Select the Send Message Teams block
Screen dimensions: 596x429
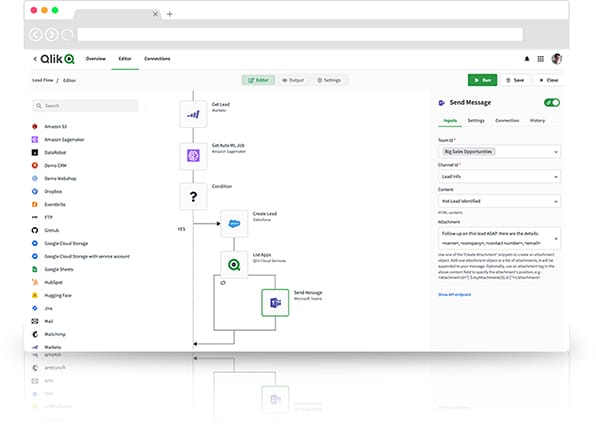[275, 302]
